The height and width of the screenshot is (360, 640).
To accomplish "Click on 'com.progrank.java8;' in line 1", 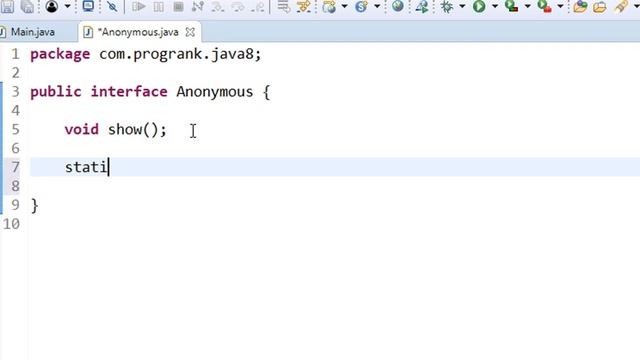I will coord(180,54).
